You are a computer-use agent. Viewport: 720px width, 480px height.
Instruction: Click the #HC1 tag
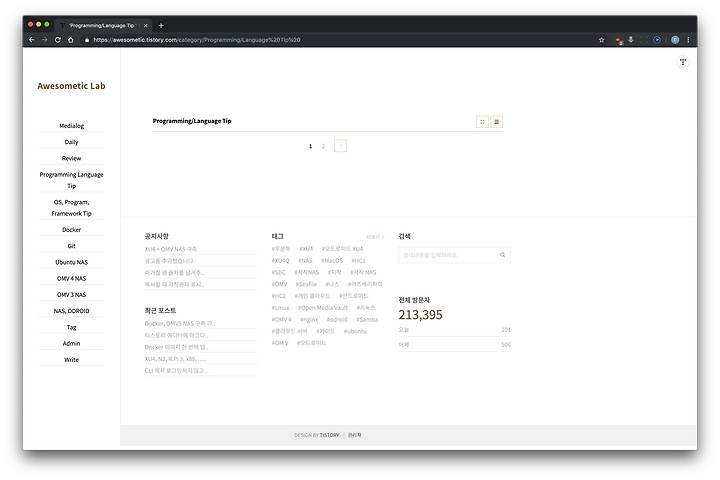point(359,260)
